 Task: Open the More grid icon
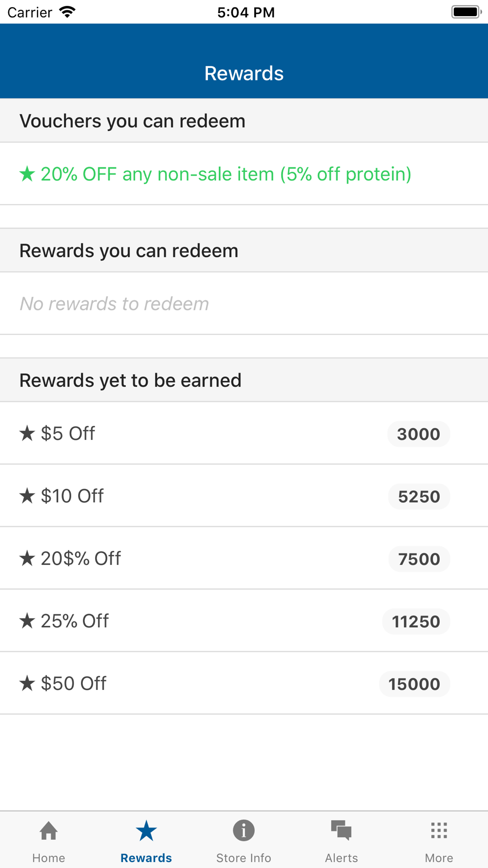click(x=439, y=830)
